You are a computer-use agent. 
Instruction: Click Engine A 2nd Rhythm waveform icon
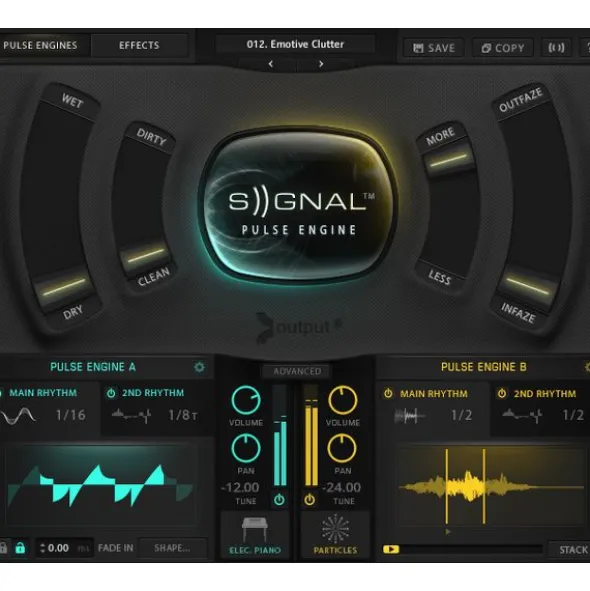(x=131, y=415)
